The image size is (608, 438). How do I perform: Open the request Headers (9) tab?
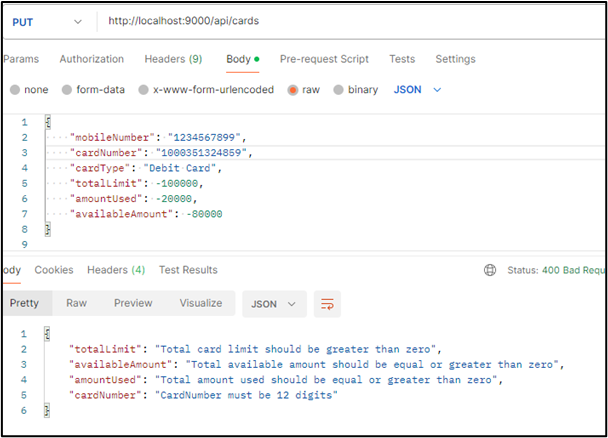173,59
